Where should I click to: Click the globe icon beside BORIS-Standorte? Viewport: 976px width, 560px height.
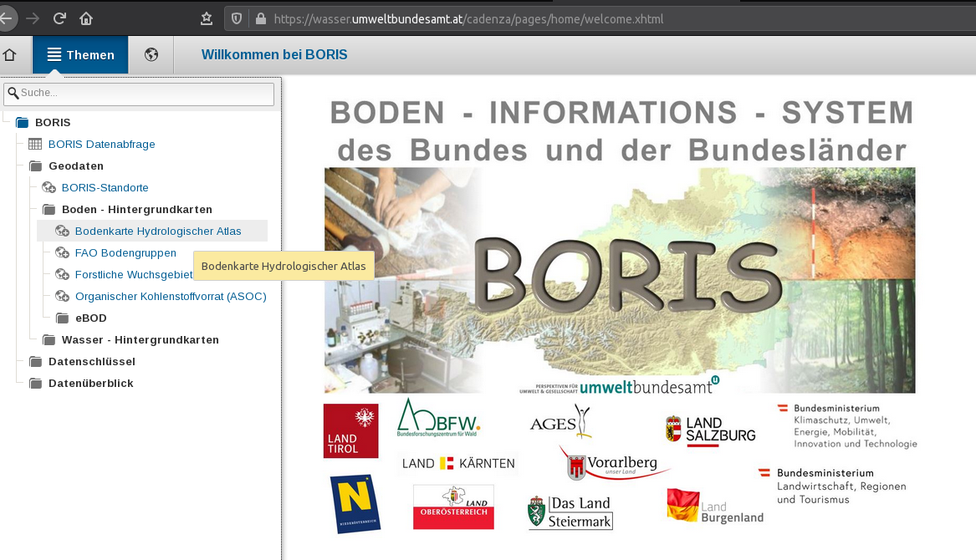coord(49,188)
